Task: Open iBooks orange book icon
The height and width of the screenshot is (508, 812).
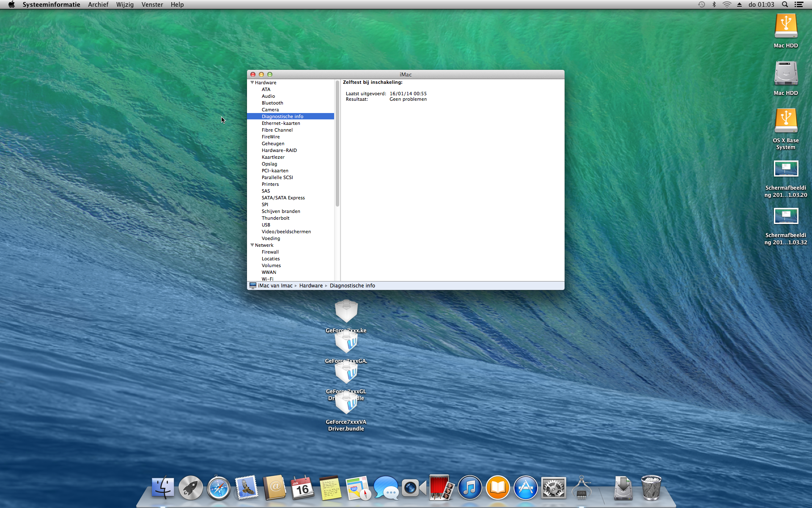Action: click(x=498, y=488)
